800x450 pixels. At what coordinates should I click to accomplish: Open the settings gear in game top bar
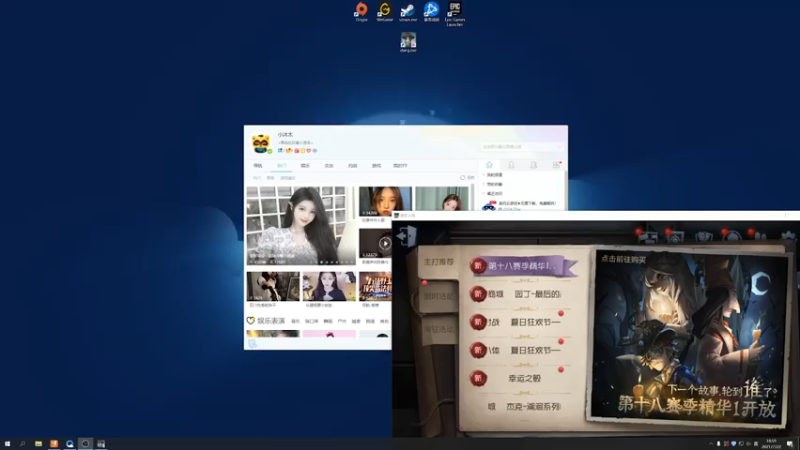[789, 236]
